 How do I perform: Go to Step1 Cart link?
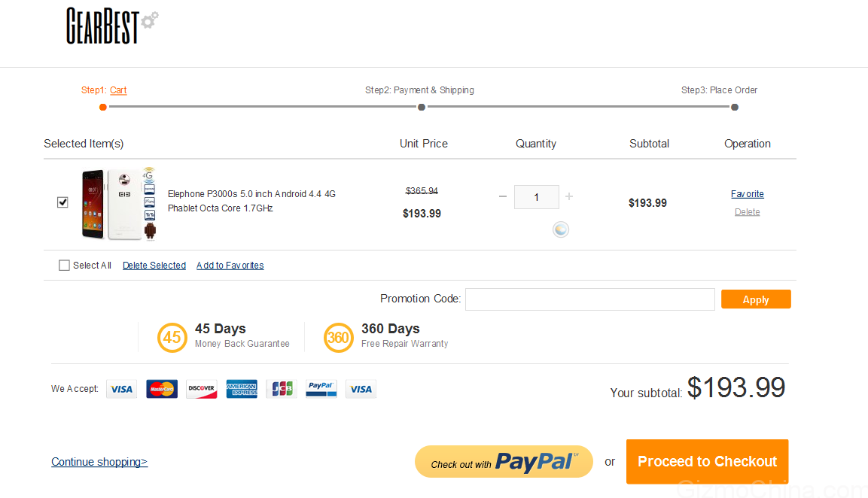tap(118, 90)
